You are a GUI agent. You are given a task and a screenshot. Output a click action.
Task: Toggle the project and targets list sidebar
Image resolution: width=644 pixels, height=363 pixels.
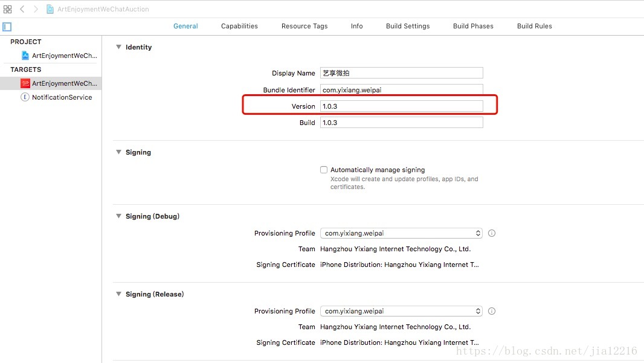7,27
